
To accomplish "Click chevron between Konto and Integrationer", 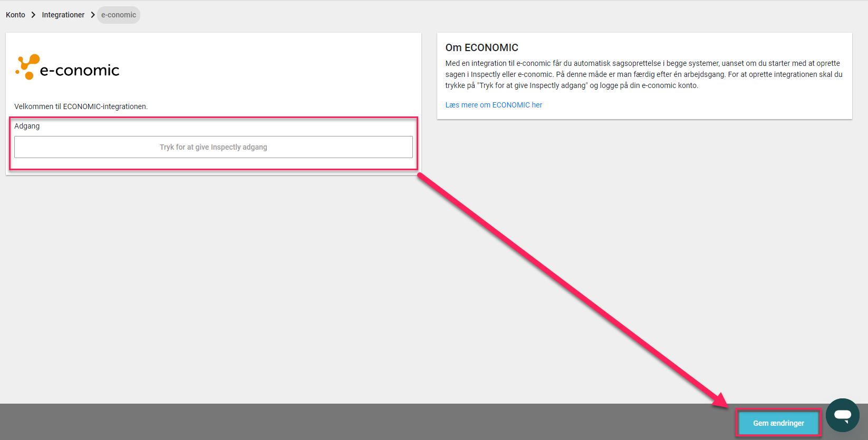I will [33, 15].
